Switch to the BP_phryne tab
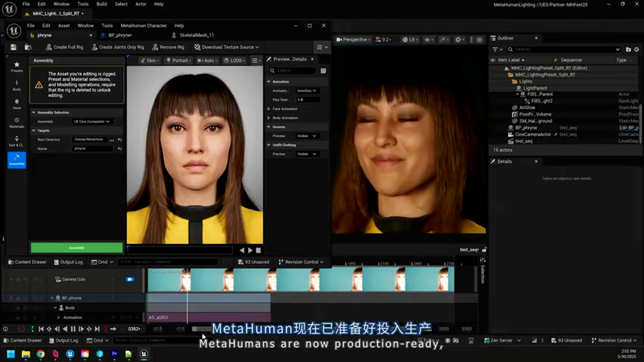 click(120, 35)
